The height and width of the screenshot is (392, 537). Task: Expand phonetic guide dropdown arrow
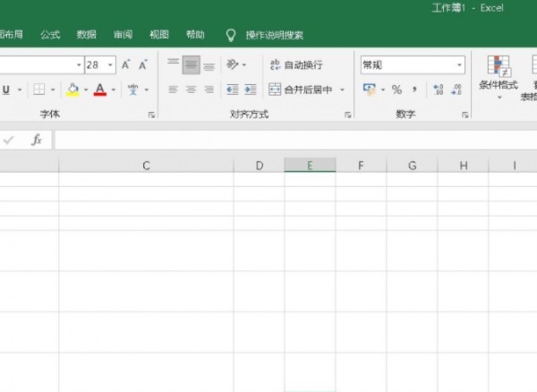pyautogui.click(x=147, y=90)
